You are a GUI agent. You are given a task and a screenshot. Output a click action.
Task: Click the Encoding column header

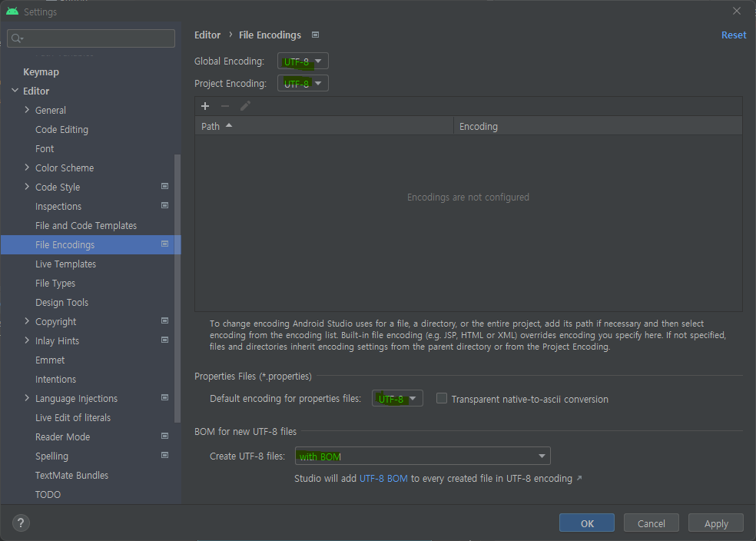pos(598,126)
